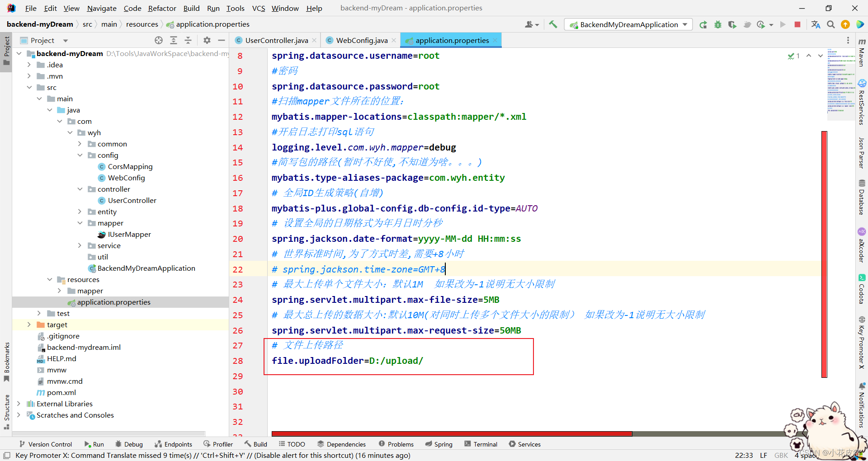Click the inspections checkmark widget
The image size is (868, 461).
(794, 56)
